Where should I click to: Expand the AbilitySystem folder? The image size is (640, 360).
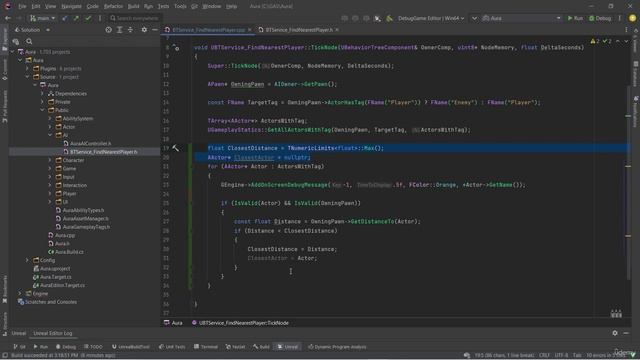click(x=50, y=118)
